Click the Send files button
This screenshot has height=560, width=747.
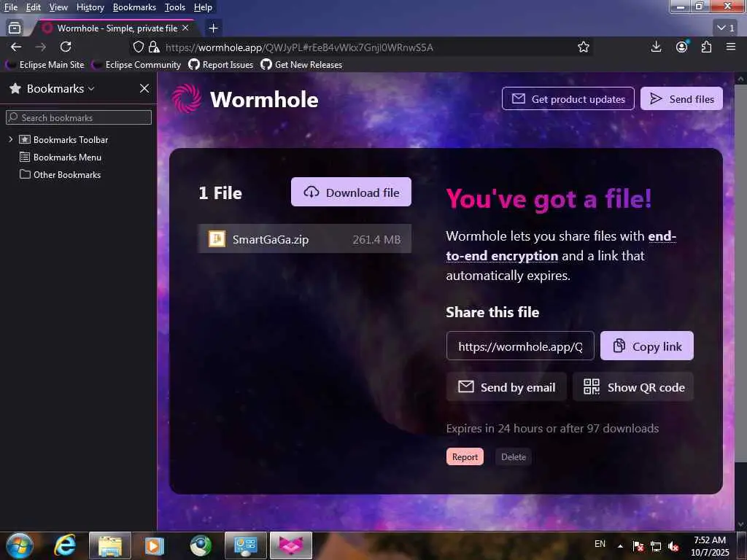pyautogui.click(x=681, y=98)
